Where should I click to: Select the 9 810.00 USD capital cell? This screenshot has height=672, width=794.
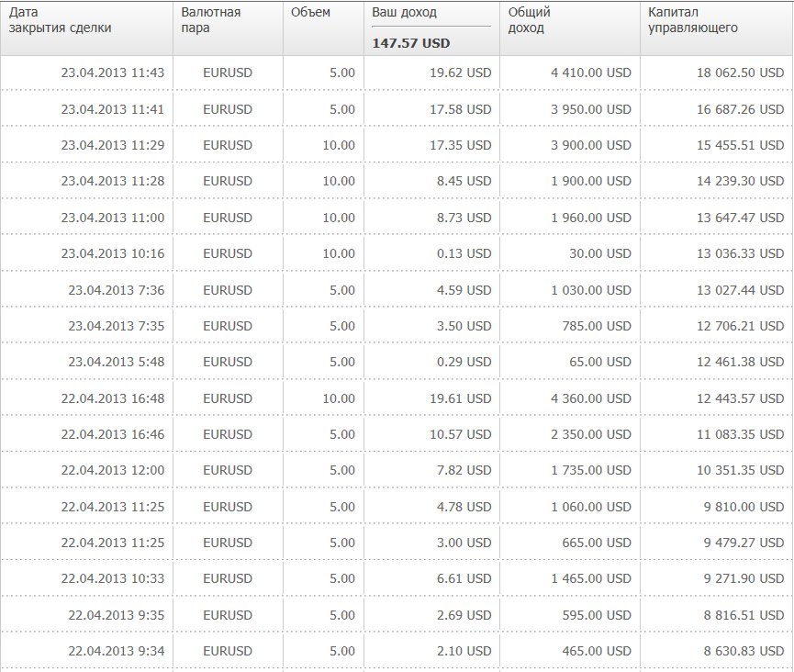(741, 507)
